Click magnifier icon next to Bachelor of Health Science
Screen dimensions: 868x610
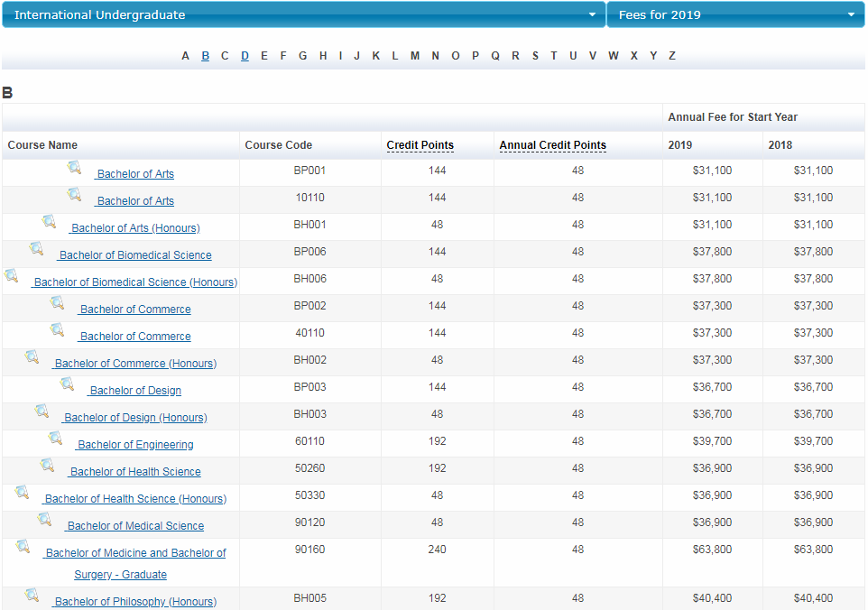pos(48,466)
